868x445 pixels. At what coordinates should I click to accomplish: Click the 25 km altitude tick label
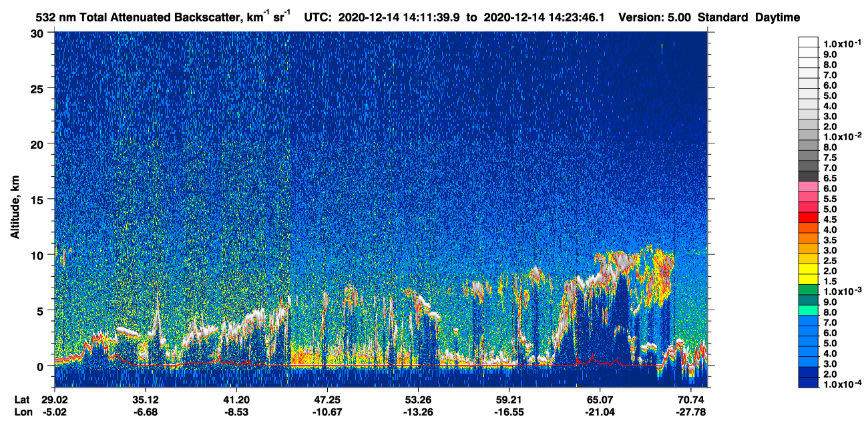click(38, 89)
